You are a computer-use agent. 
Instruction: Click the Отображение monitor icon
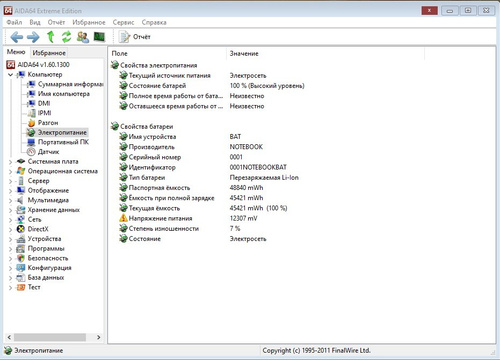[21, 190]
